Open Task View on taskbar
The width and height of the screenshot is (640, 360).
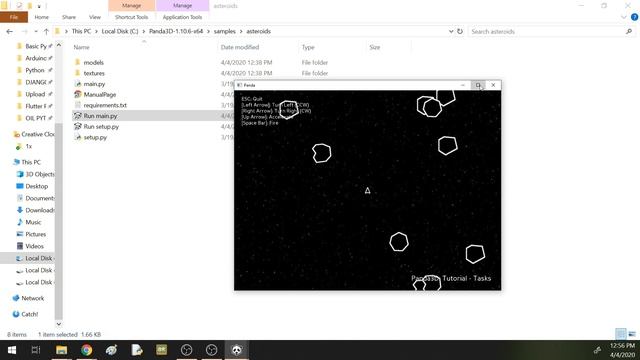point(36,350)
